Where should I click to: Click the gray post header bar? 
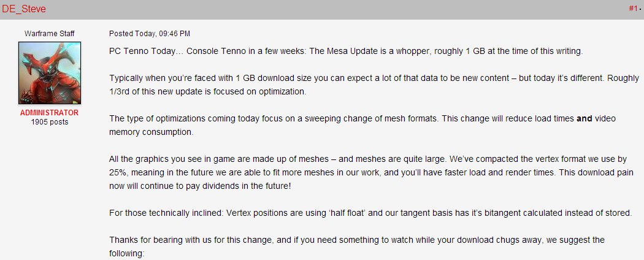tap(322, 9)
